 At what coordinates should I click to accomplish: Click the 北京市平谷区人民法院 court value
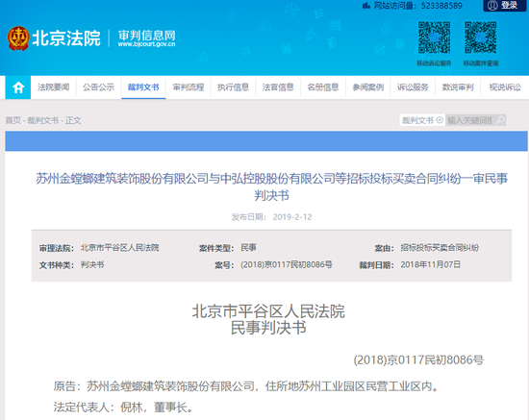point(119,248)
